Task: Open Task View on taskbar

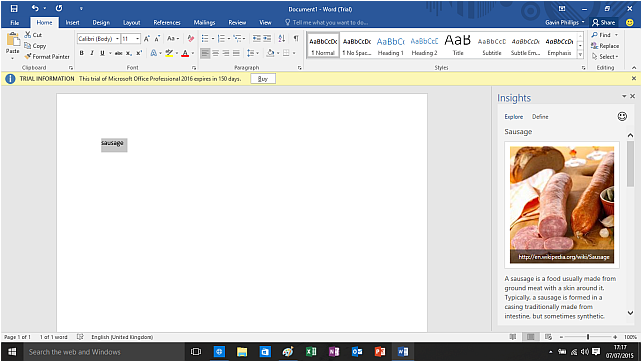Action: tap(196, 352)
